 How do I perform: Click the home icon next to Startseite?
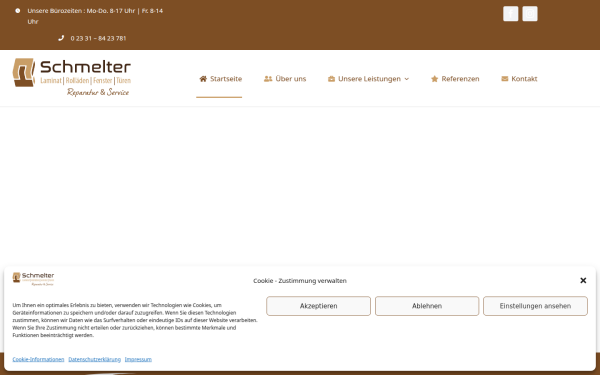[203, 79]
